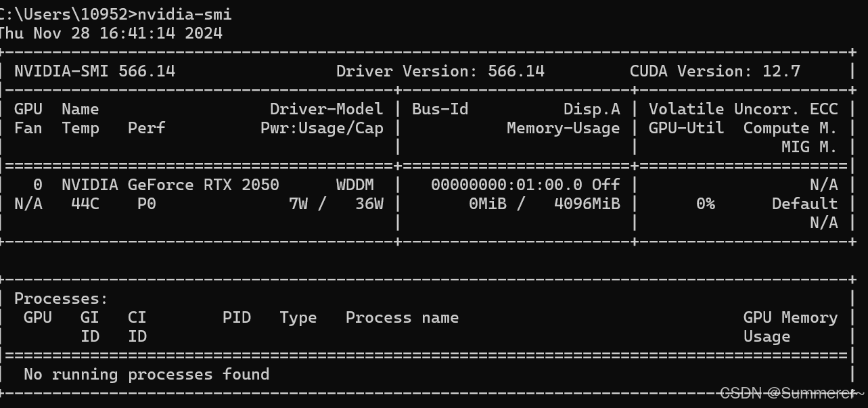The image size is (868, 408).
Task: Click the power usage value "7W"
Action: 298,204
